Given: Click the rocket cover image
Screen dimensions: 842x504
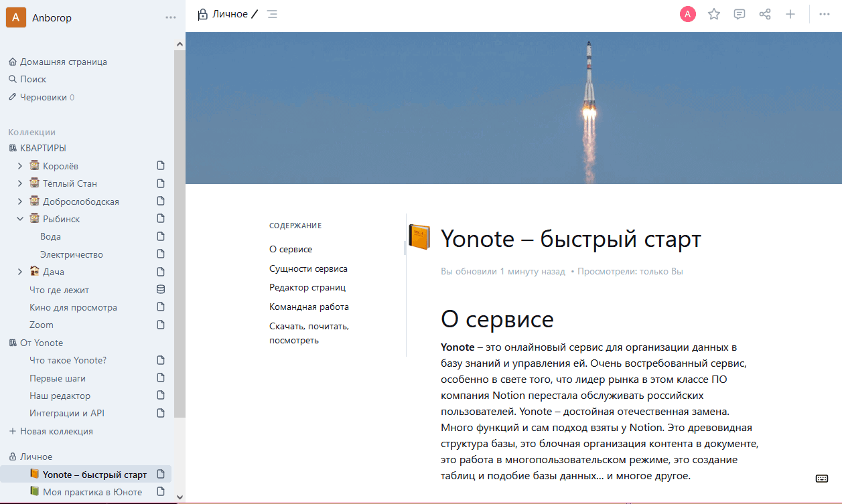Looking at the screenshot, I should [513, 108].
